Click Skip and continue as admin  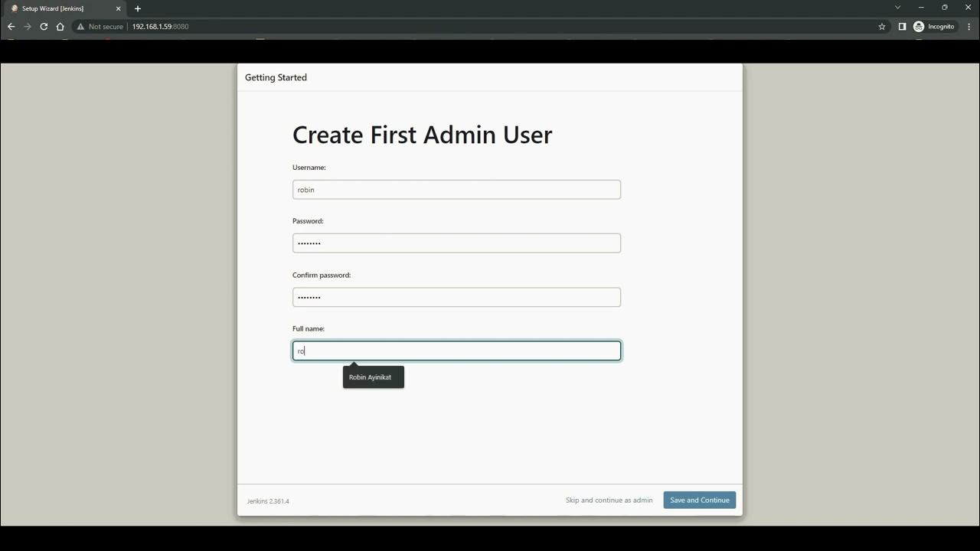(609, 500)
